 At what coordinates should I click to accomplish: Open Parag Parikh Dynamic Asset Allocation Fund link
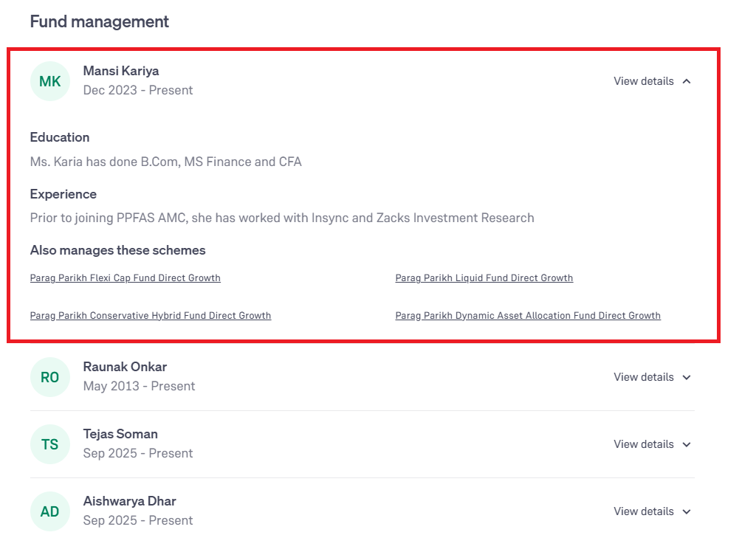pos(528,315)
